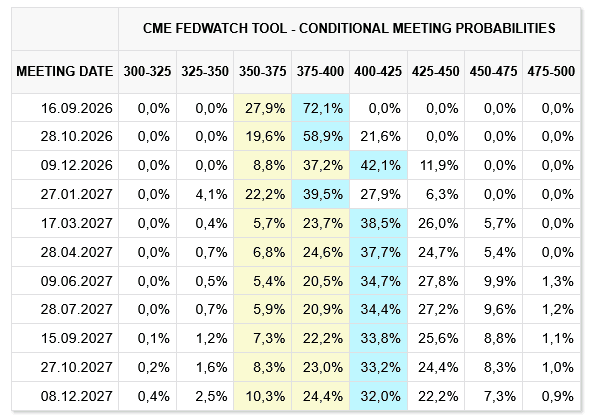Select the 300-325 column header
Image resolution: width=590 pixels, height=417 pixels.
pyautogui.click(x=148, y=72)
